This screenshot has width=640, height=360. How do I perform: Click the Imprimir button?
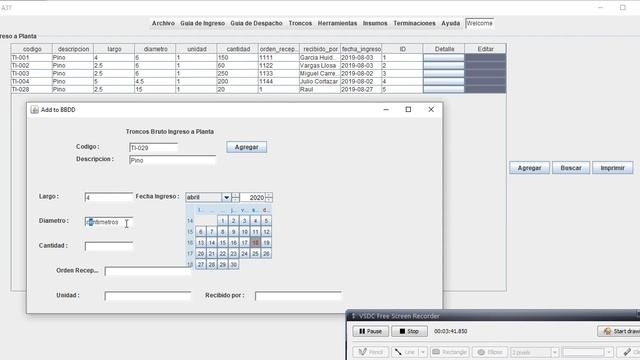pos(613,168)
